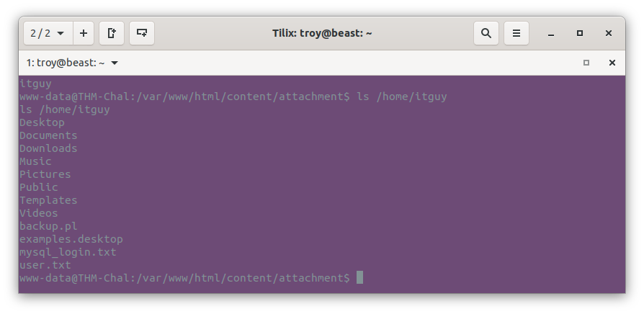Add a terminal to the right
Image resolution: width=644 pixels, height=314 pixels.
(x=112, y=33)
